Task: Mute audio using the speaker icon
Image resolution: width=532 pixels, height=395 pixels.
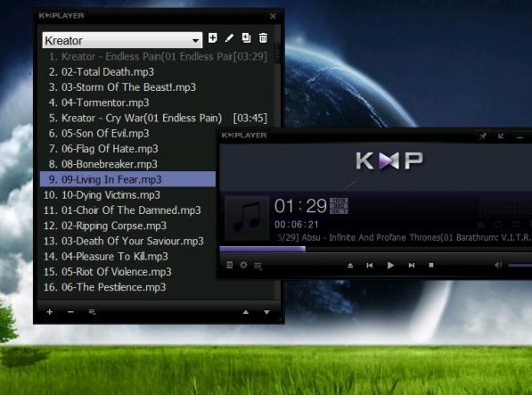Action: [498, 265]
